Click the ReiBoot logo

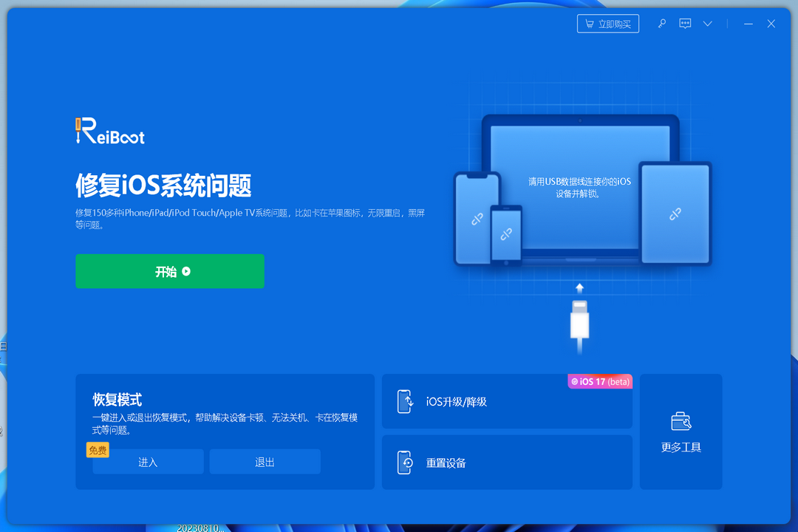pyautogui.click(x=109, y=131)
